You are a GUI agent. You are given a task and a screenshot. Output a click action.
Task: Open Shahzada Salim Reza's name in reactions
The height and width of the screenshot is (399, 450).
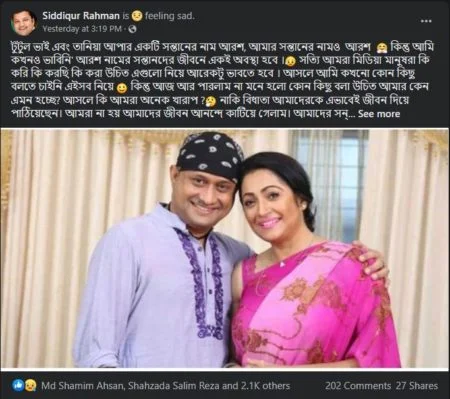174,386
